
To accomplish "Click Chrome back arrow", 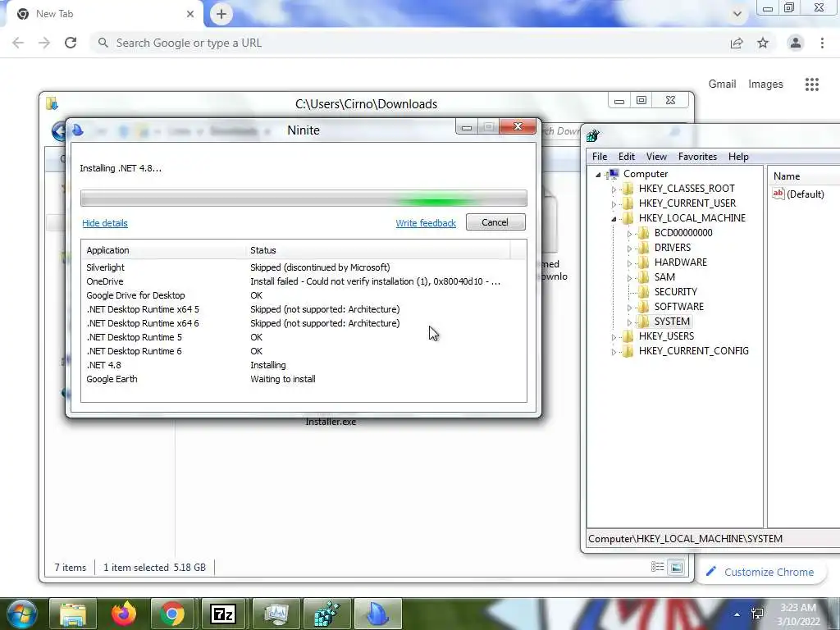I will pyautogui.click(x=18, y=43).
